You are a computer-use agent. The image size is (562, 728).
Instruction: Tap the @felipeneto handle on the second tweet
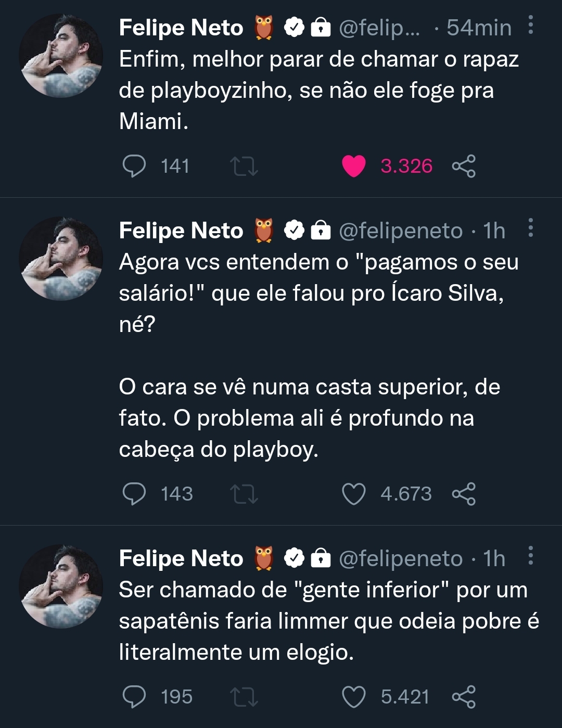(400, 231)
